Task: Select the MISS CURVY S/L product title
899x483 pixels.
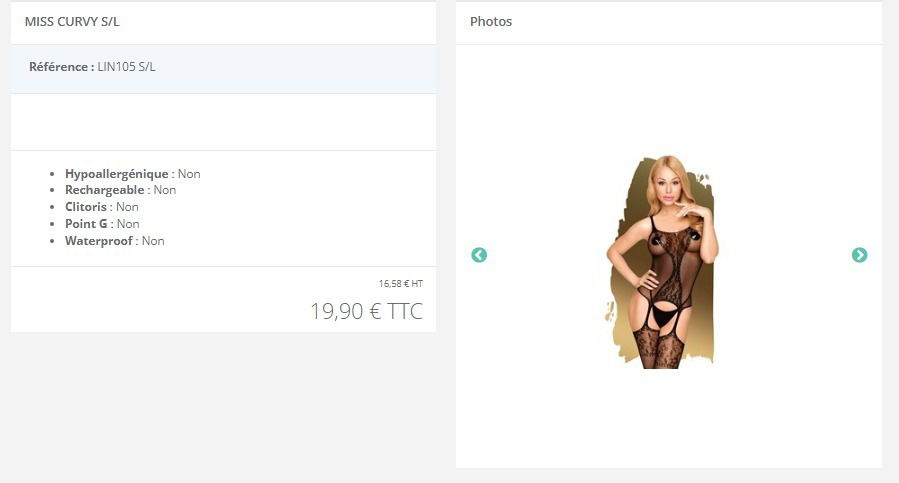Action: (x=72, y=22)
